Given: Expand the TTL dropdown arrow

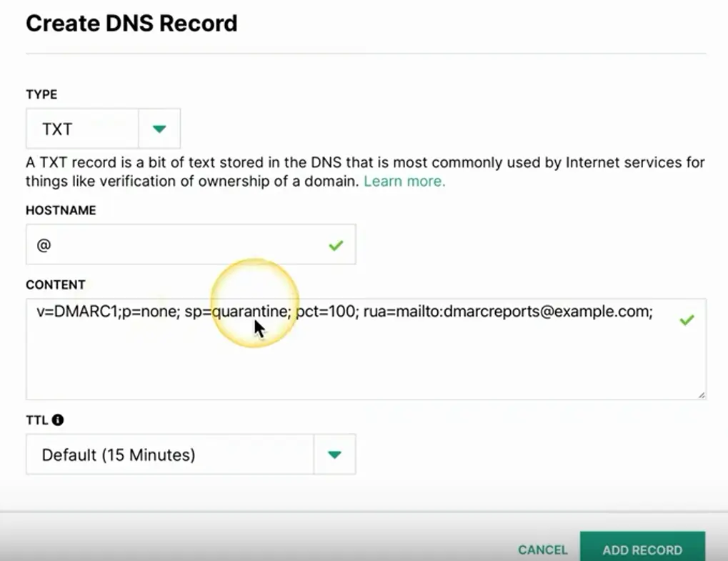Looking at the screenshot, I should coord(334,455).
